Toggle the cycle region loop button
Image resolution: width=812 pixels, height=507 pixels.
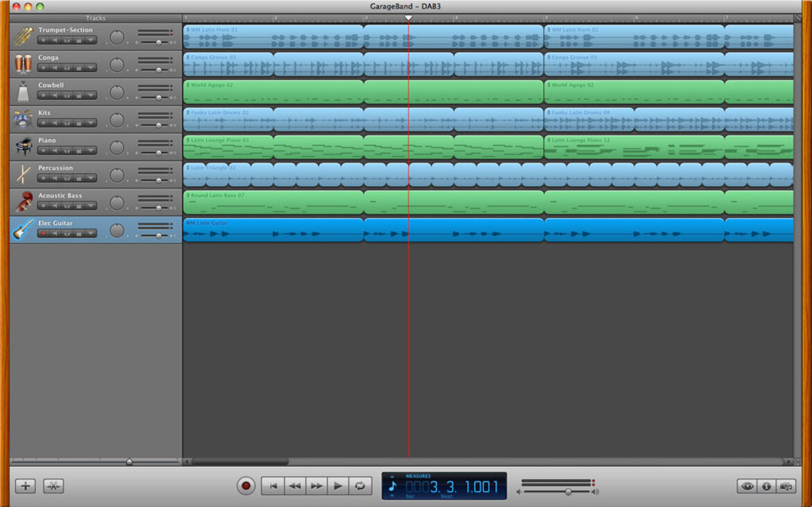click(x=360, y=485)
